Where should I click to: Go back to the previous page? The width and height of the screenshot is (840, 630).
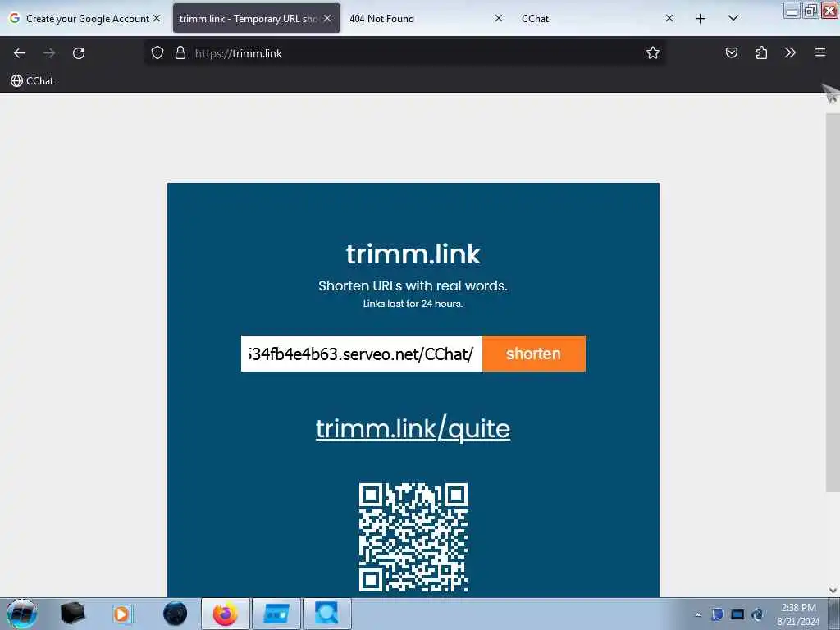[x=20, y=53]
